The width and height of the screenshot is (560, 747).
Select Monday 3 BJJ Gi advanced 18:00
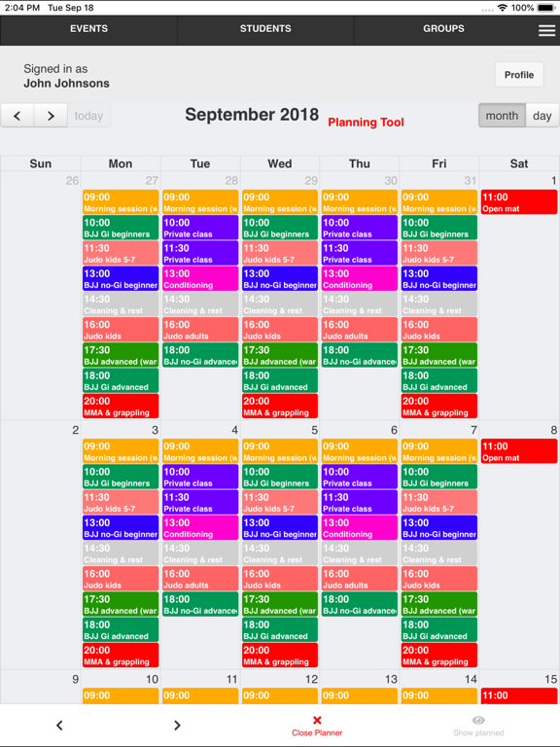click(121, 630)
